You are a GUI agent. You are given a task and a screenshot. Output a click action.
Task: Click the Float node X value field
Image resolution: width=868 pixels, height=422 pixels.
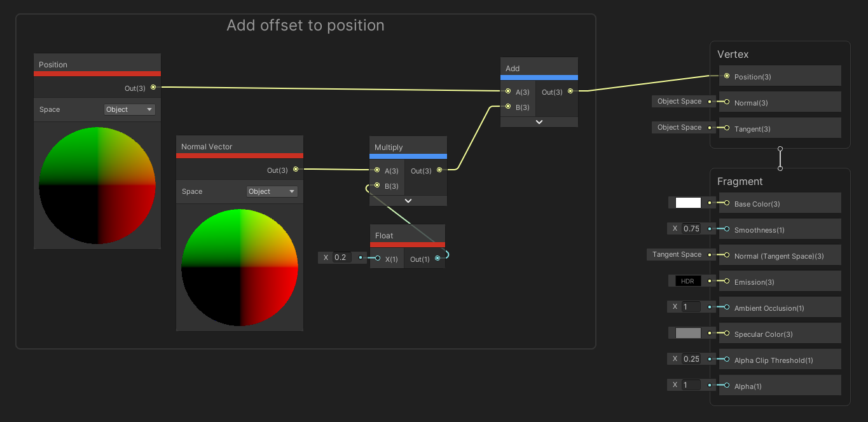point(342,257)
